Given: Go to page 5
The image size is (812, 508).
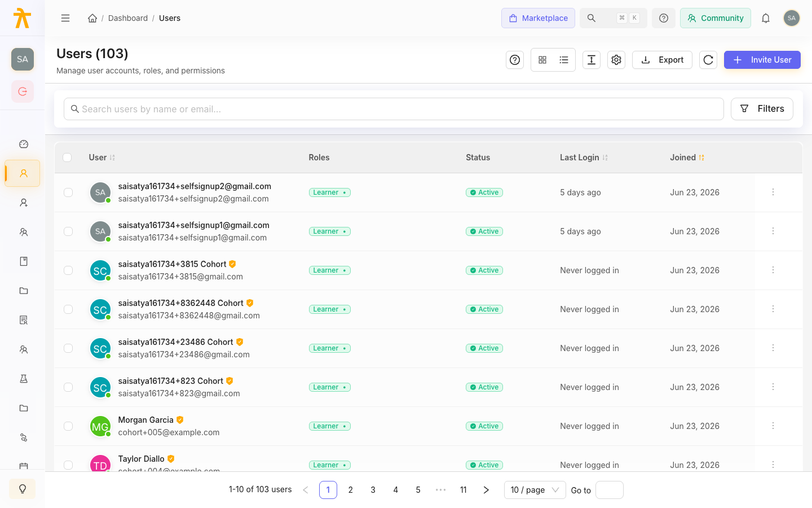Looking at the screenshot, I should pos(418,490).
